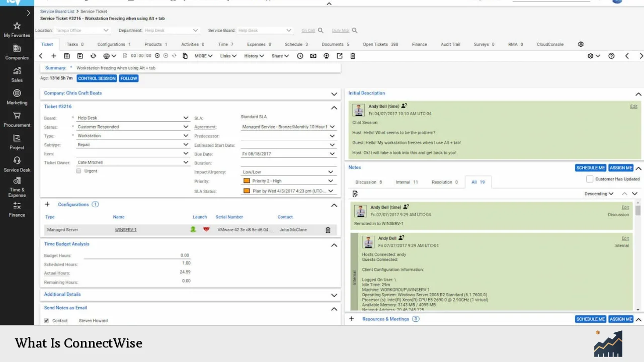644x362 pixels.
Task: Add a resource with the plus icon
Action: coord(352,319)
